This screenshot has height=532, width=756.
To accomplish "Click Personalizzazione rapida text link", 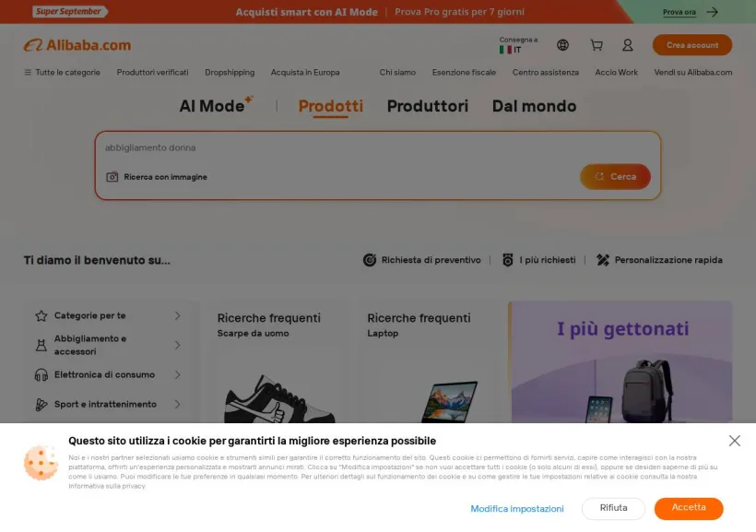I will pyautogui.click(x=668, y=260).
